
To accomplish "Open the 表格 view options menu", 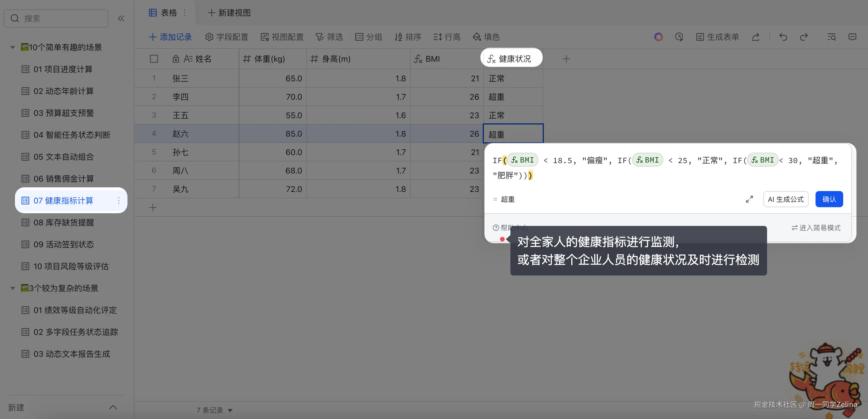I will [185, 13].
